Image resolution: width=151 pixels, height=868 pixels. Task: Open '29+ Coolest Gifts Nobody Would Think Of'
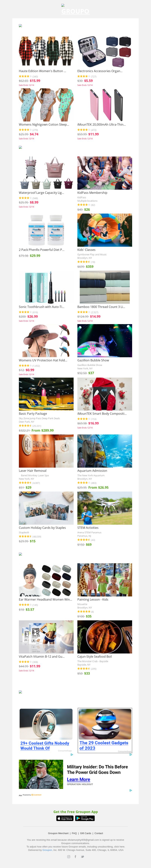[45, 745]
